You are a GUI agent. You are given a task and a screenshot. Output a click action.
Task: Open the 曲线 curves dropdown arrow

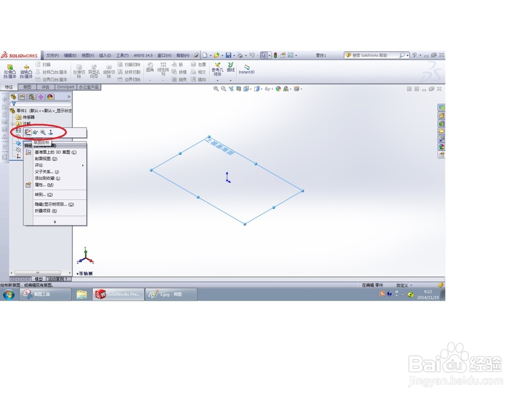pyautogui.click(x=230, y=81)
